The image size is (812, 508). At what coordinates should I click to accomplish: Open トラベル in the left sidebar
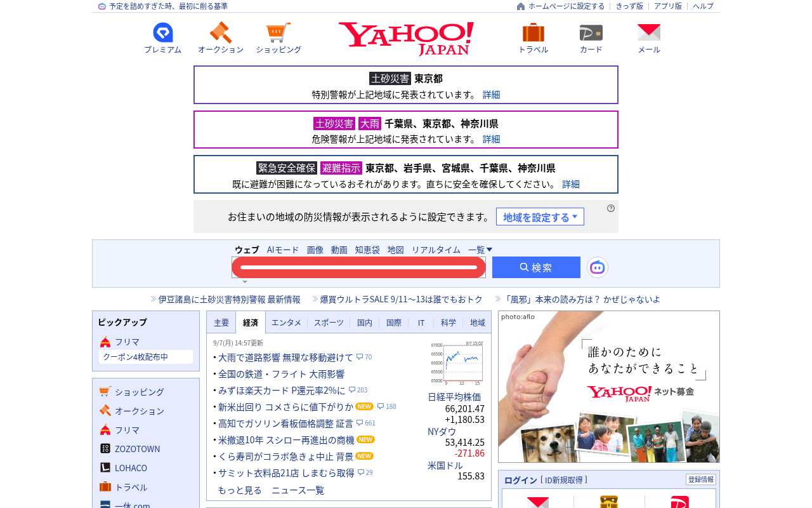(131, 487)
